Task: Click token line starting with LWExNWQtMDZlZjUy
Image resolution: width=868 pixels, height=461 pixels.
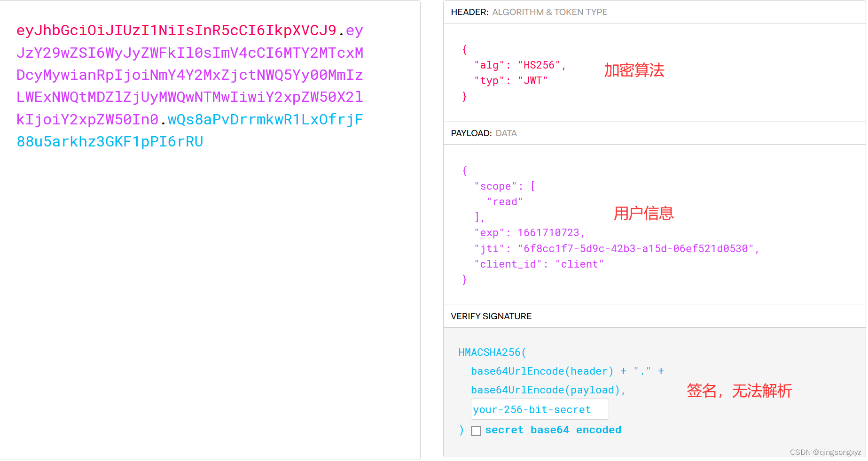Action: pyautogui.click(x=190, y=97)
